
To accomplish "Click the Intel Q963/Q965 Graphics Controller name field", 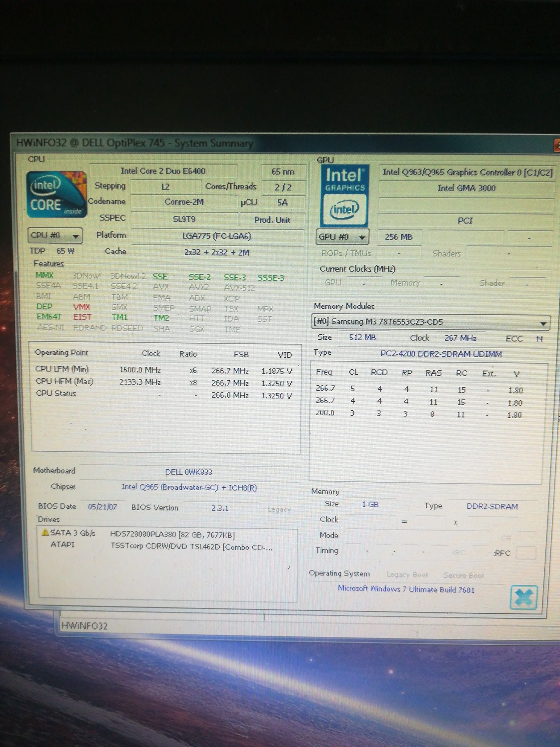I will pyautogui.click(x=467, y=172).
